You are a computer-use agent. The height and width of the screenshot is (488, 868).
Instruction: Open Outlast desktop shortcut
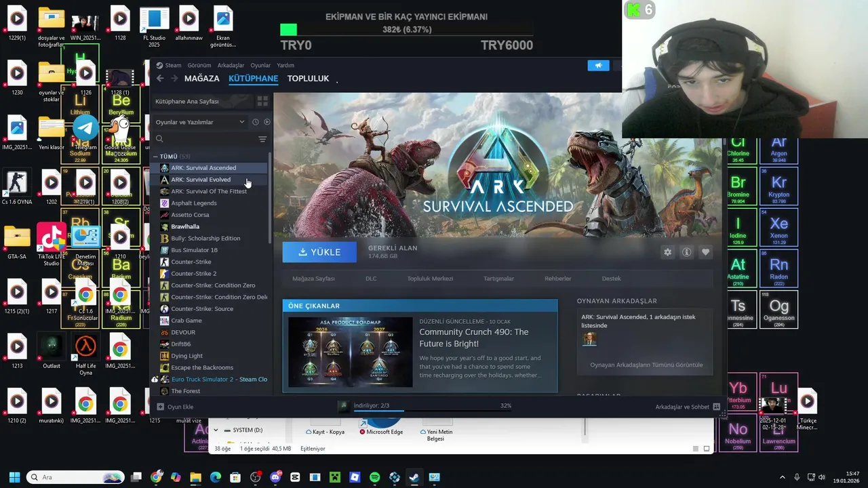click(52, 352)
